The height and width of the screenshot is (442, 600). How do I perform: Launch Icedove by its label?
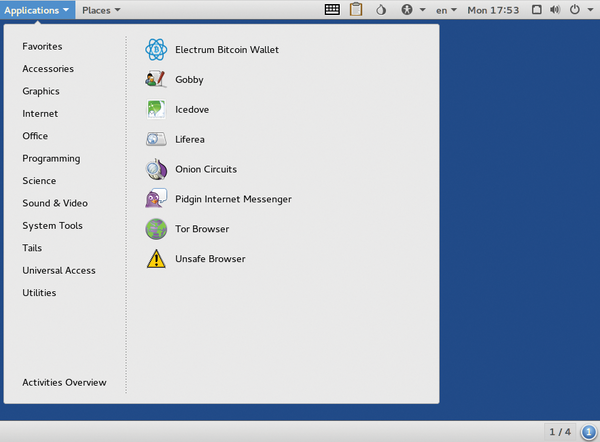(192, 109)
